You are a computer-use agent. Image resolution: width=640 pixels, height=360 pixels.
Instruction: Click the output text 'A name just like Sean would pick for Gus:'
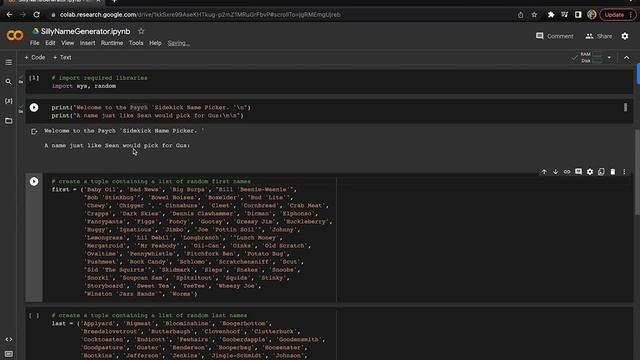(x=117, y=145)
